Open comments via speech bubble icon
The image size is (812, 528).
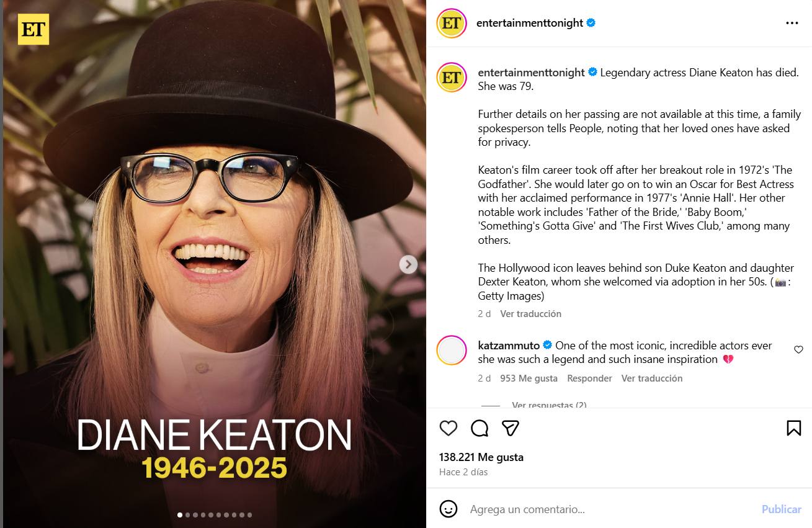479,428
